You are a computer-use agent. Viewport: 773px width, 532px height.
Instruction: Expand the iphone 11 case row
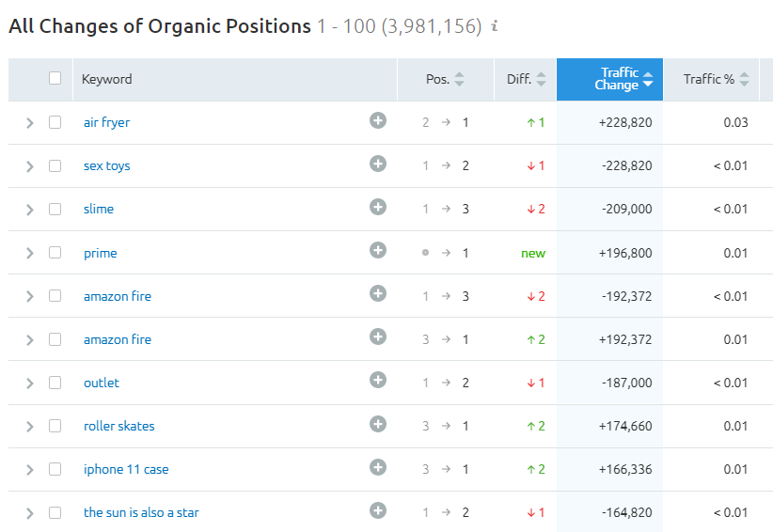(29, 470)
